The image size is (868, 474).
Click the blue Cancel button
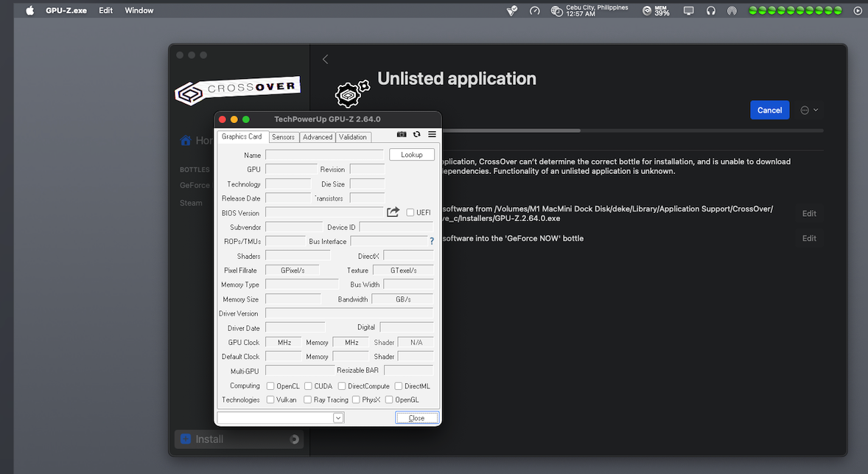pyautogui.click(x=769, y=110)
